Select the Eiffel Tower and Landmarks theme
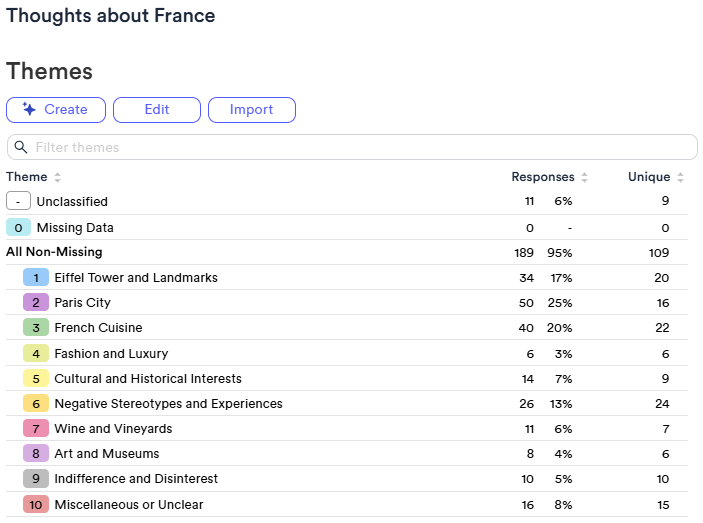 point(136,277)
